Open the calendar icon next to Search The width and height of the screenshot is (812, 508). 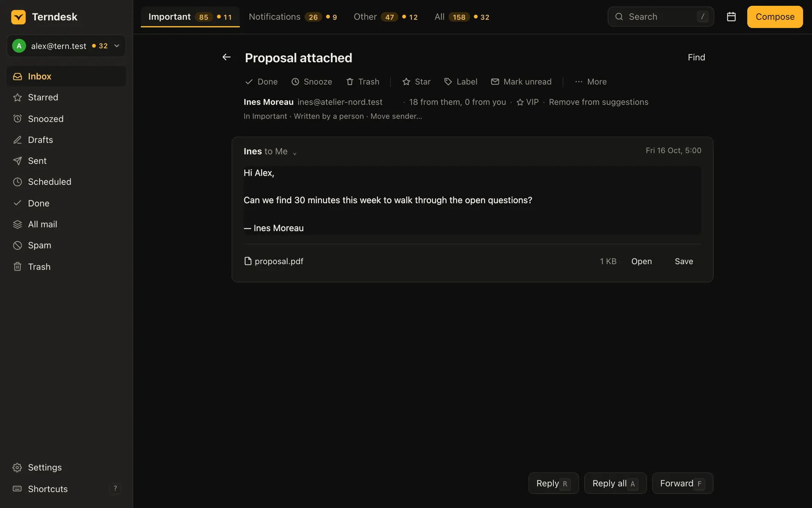pos(731,17)
